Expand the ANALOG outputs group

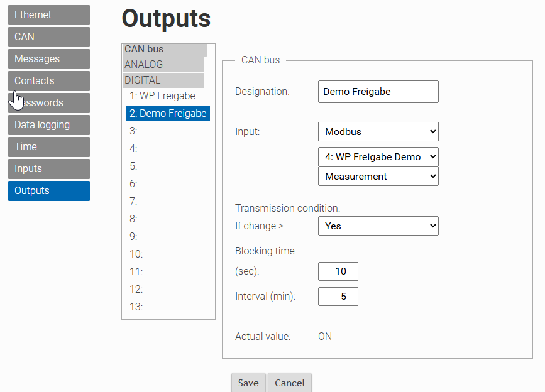pyautogui.click(x=163, y=65)
